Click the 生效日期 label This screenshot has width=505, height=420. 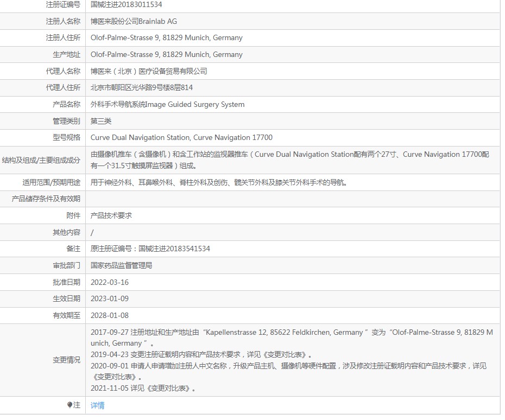(x=67, y=298)
